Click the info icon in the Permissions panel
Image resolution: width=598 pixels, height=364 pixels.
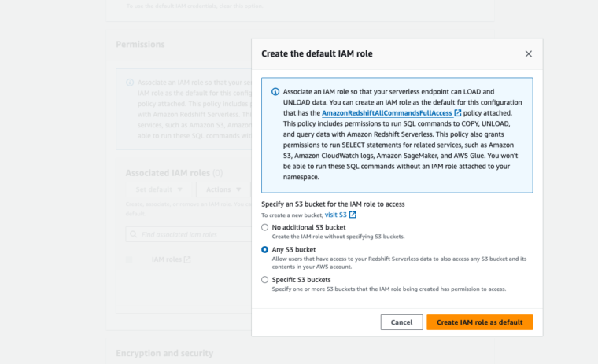131,82
